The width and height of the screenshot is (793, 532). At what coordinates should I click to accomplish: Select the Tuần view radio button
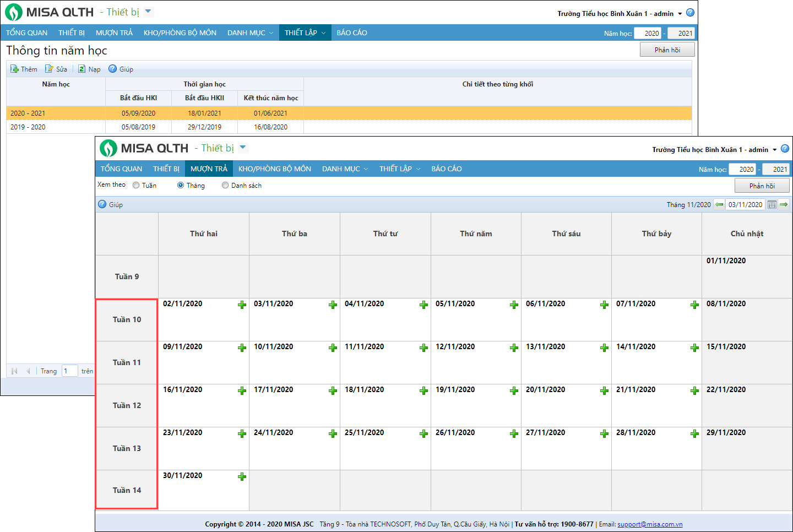(x=136, y=186)
